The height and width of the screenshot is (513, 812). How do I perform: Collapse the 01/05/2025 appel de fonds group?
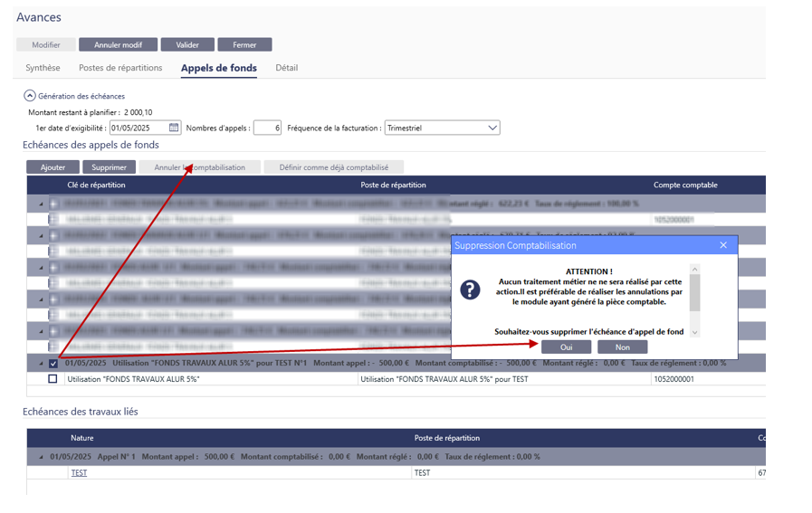click(41, 364)
